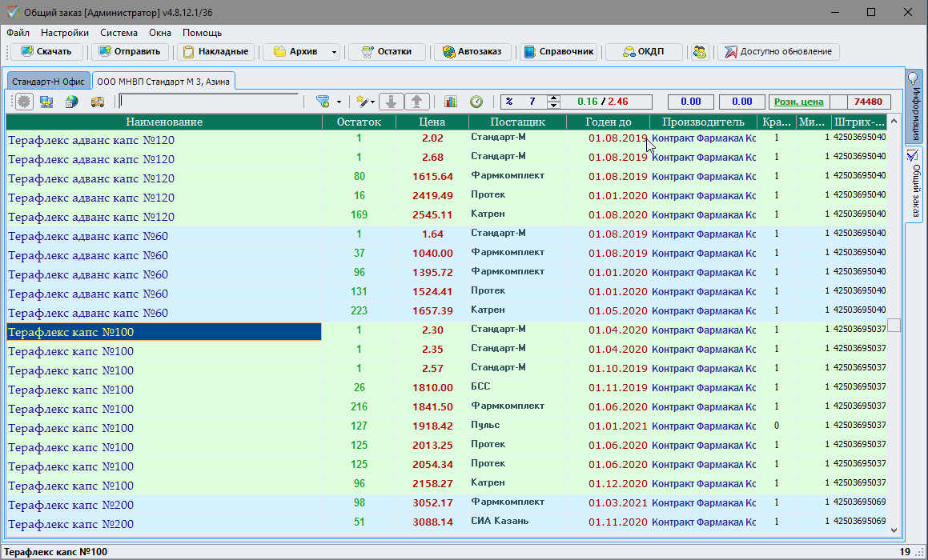The image size is (928, 560).
Task: Click price 1657.39 from Катрен
Action: 432,311
